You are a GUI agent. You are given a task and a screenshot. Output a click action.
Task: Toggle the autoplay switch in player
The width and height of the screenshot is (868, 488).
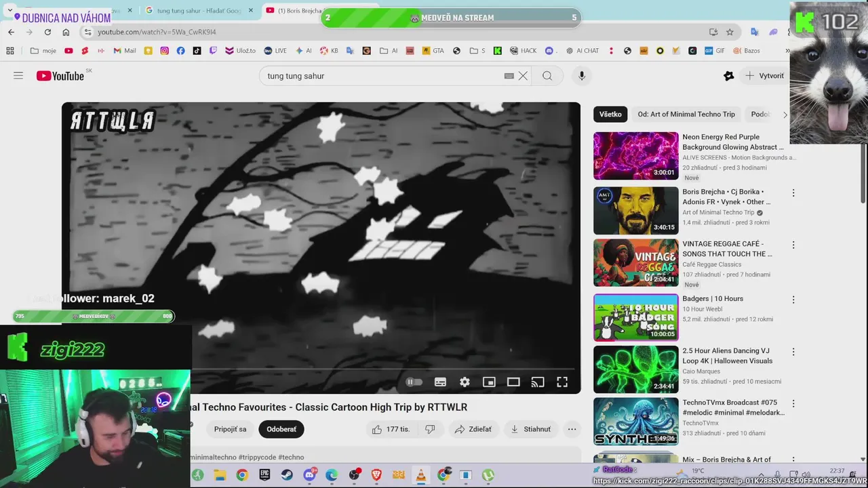(414, 382)
